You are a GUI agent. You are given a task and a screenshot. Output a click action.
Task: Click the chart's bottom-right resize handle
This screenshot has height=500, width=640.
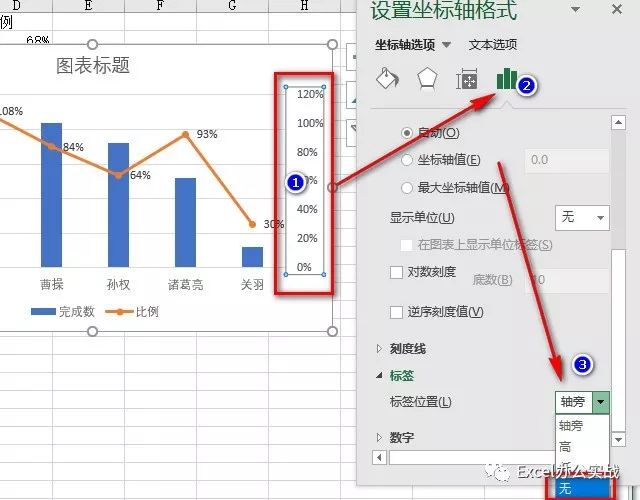[332, 331]
